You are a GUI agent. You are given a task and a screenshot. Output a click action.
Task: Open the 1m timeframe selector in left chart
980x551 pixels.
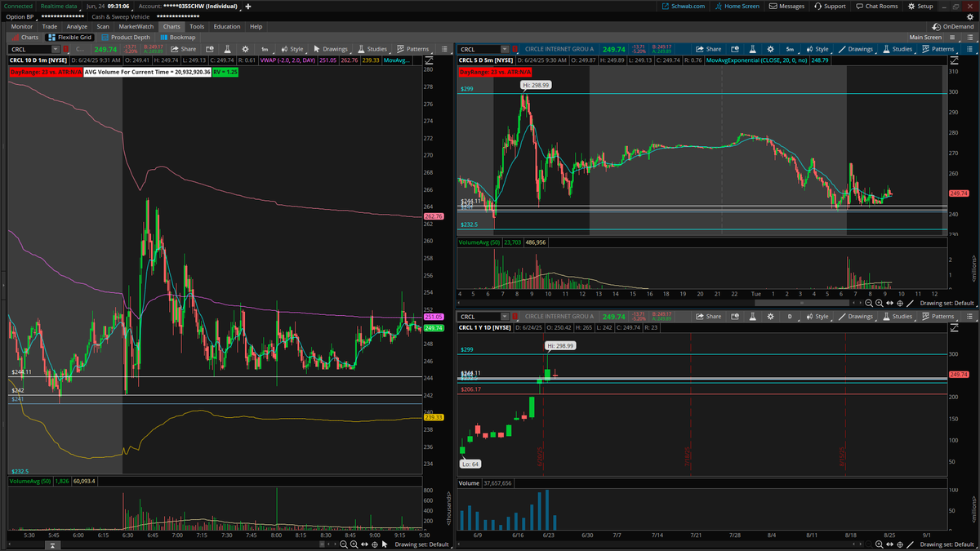point(265,49)
